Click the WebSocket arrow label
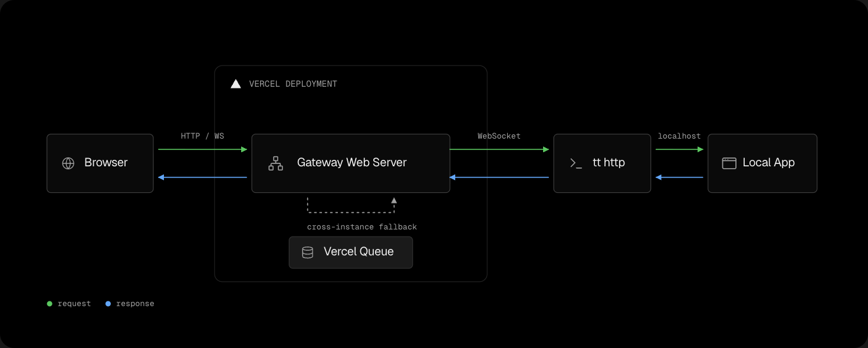This screenshot has height=348, width=868. click(499, 136)
